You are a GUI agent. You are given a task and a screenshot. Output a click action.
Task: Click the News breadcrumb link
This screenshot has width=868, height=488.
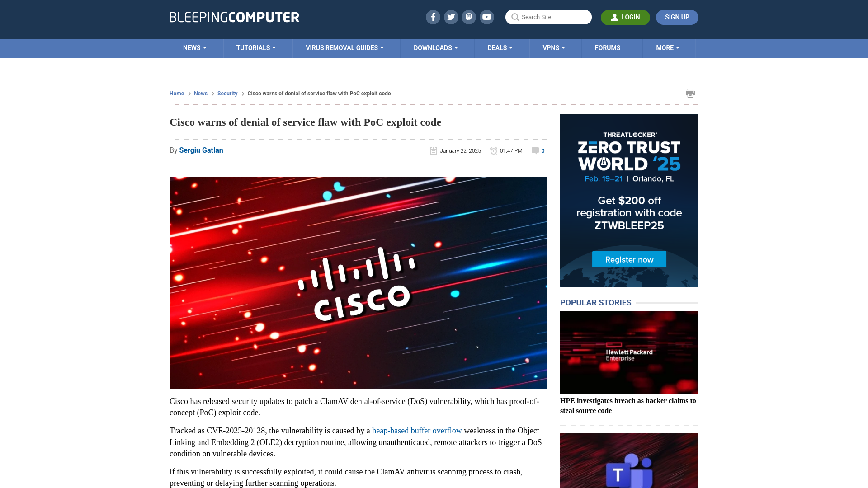pos(200,93)
